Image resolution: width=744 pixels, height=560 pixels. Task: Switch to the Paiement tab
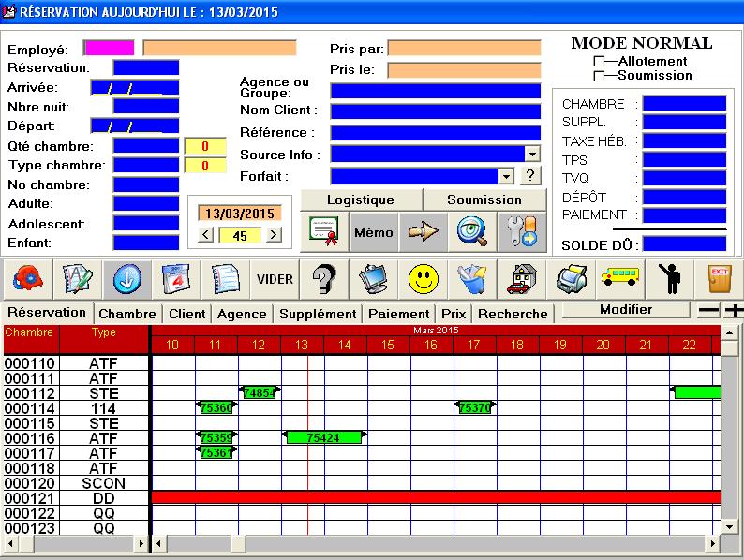pyautogui.click(x=398, y=314)
